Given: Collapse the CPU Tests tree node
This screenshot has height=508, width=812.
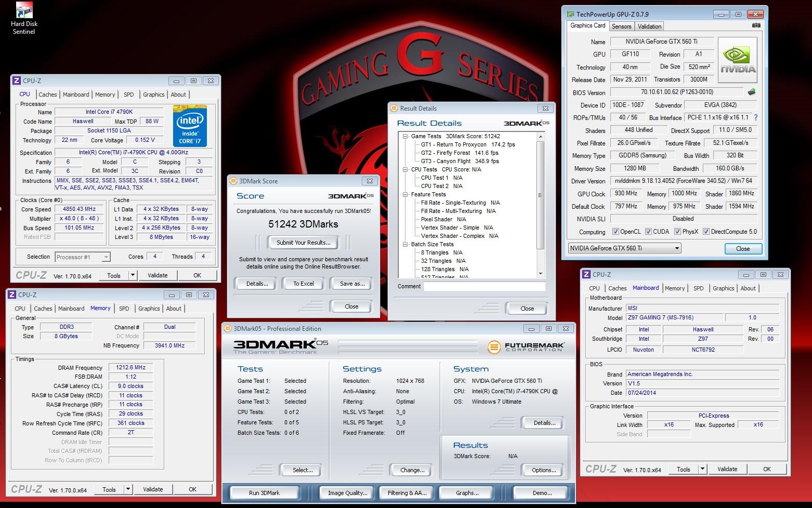Looking at the screenshot, I should point(405,169).
